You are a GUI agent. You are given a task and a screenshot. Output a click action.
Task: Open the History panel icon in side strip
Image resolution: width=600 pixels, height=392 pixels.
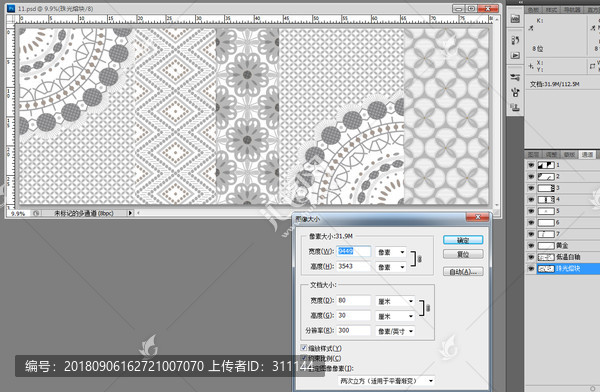(x=515, y=40)
